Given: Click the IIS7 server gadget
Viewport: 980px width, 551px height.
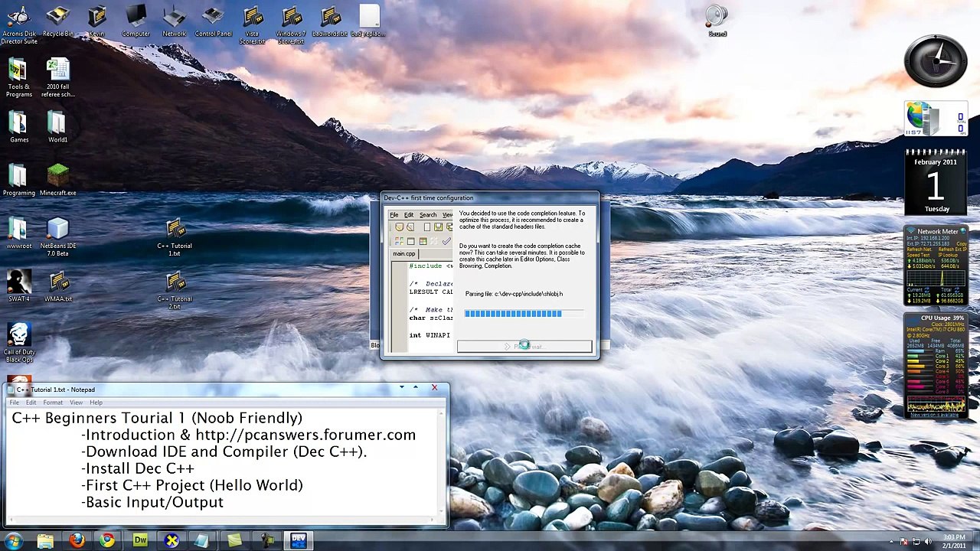Looking at the screenshot, I should (936, 120).
